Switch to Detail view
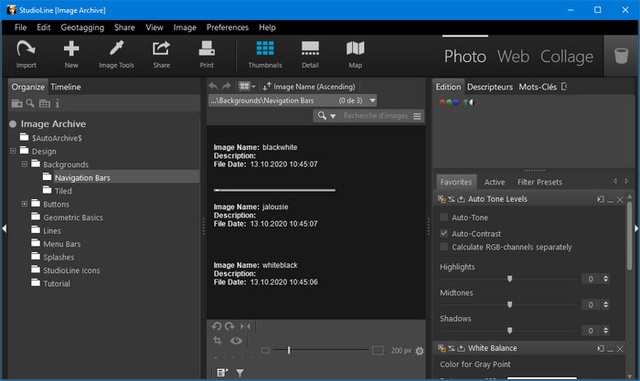The height and width of the screenshot is (381, 640). (310, 54)
